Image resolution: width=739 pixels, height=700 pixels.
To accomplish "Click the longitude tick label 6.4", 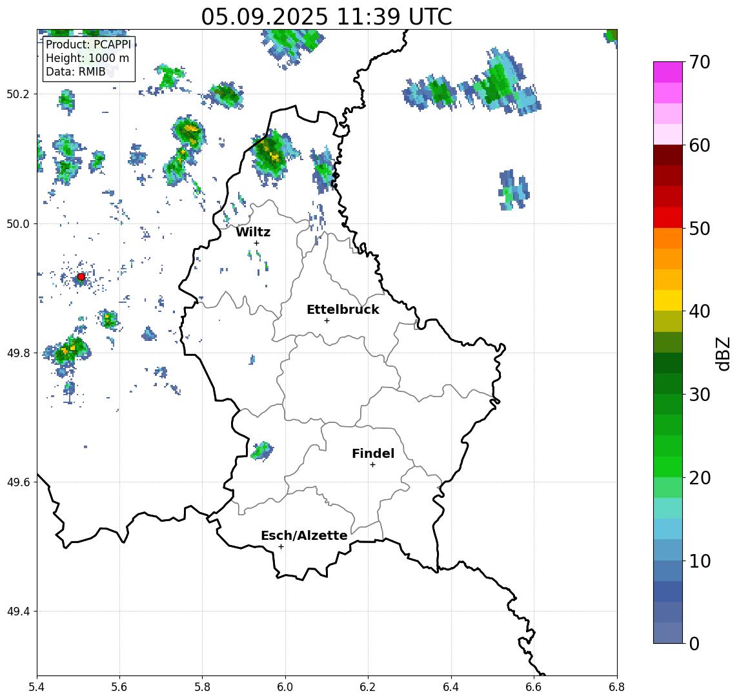I will point(451,687).
